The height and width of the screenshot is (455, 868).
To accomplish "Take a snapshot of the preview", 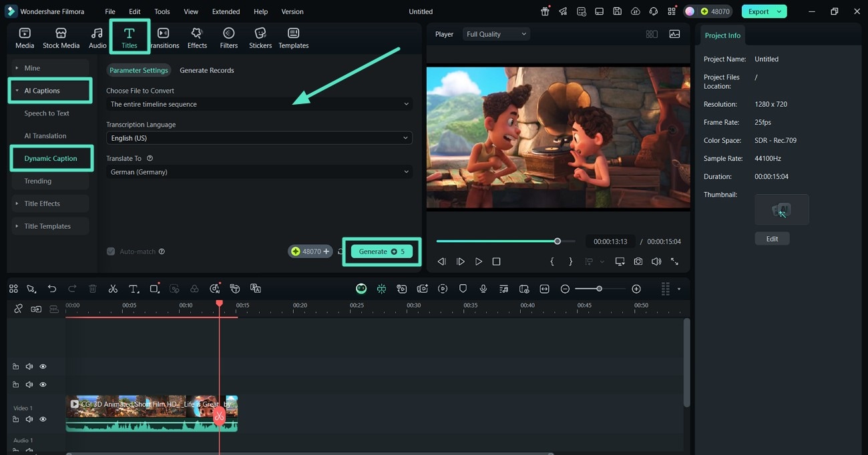I will [638, 262].
